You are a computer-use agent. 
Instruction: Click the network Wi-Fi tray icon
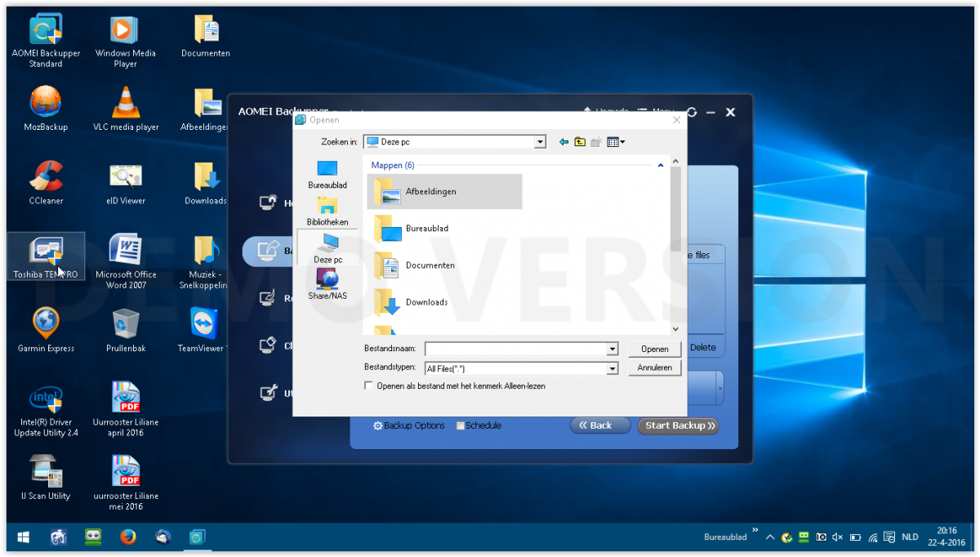[x=873, y=537]
